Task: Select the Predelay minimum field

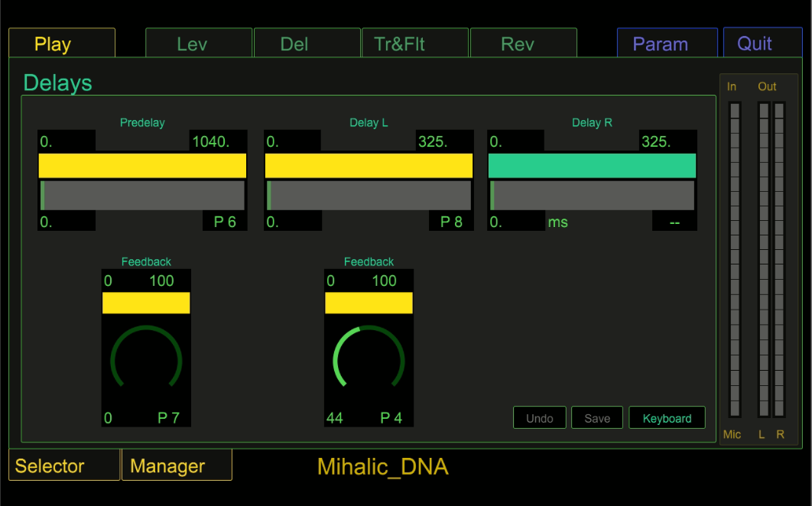Action: tap(67, 141)
